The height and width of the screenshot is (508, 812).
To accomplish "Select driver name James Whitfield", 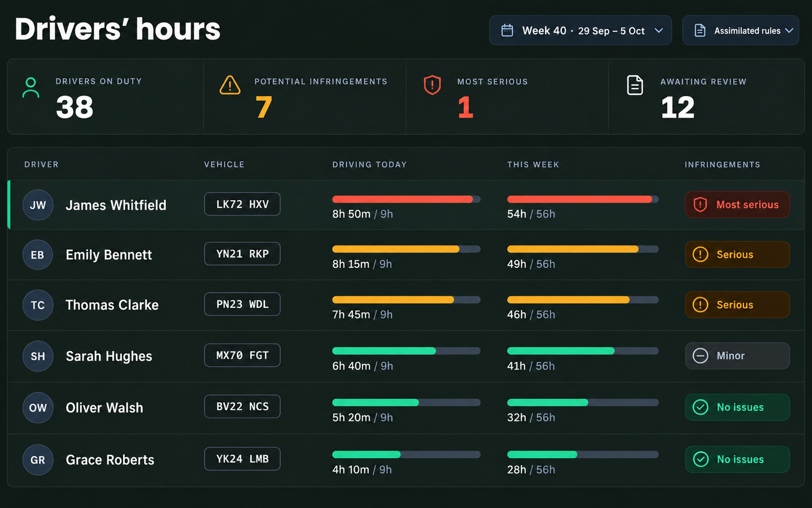I will coord(116,205).
